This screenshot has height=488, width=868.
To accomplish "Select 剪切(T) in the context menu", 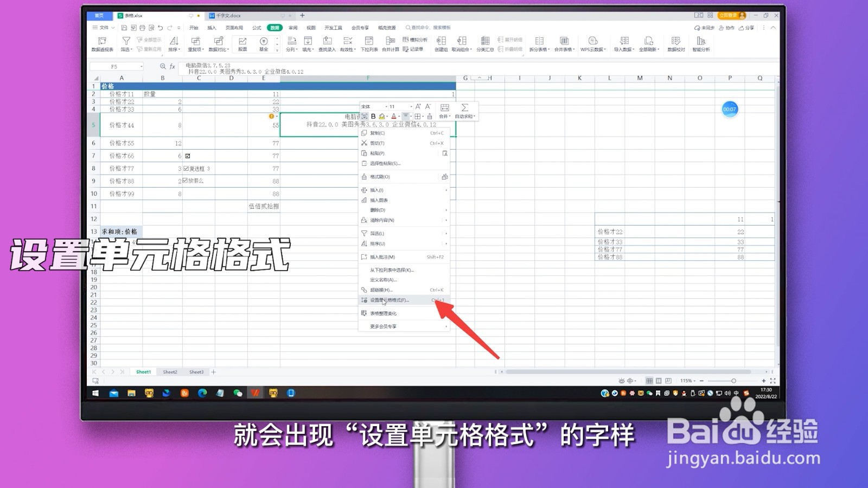I will (x=404, y=143).
